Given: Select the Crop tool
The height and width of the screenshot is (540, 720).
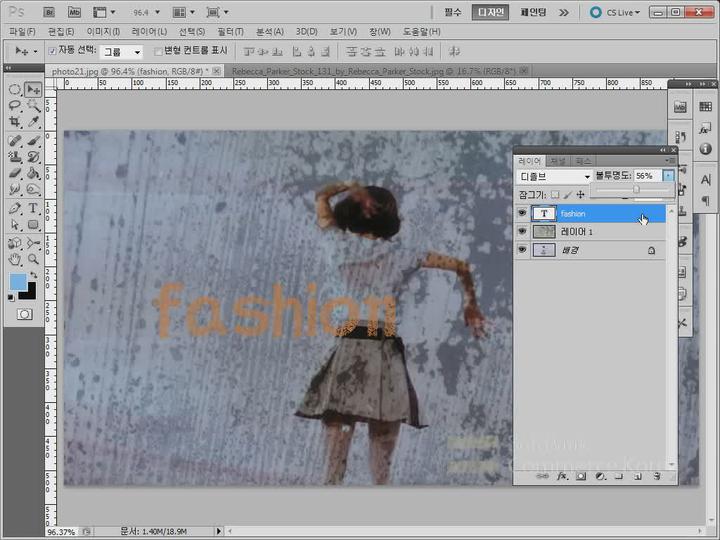Looking at the screenshot, I should (x=15, y=122).
